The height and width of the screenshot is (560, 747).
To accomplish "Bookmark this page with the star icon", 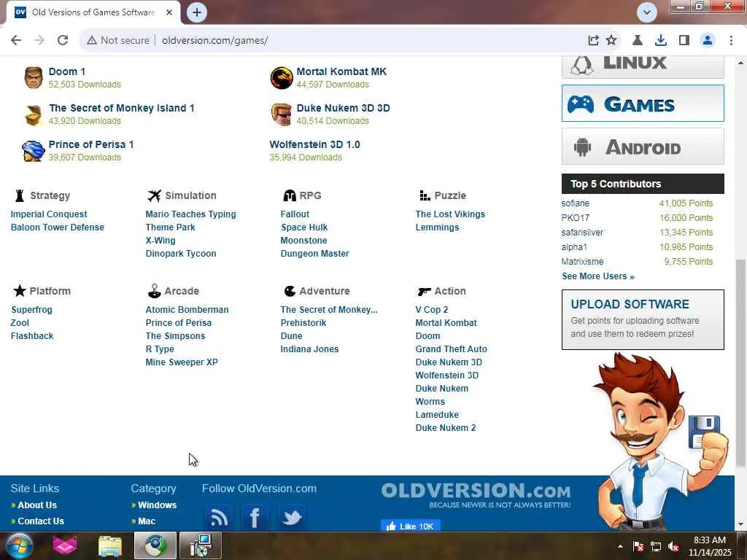I will (x=611, y=41).
